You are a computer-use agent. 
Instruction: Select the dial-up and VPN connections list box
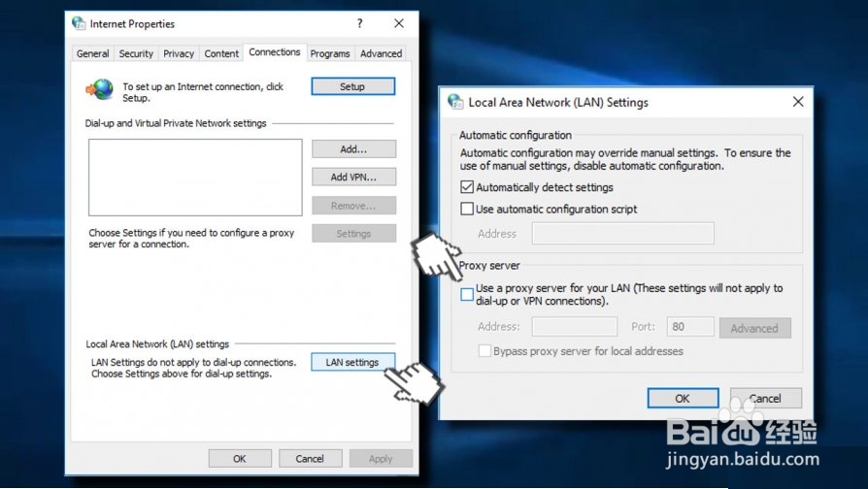195,177
